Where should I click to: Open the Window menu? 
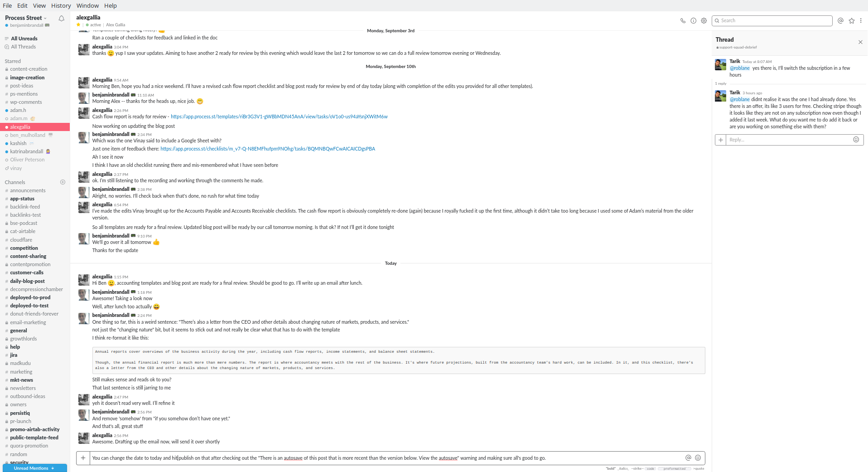(87, 5)
